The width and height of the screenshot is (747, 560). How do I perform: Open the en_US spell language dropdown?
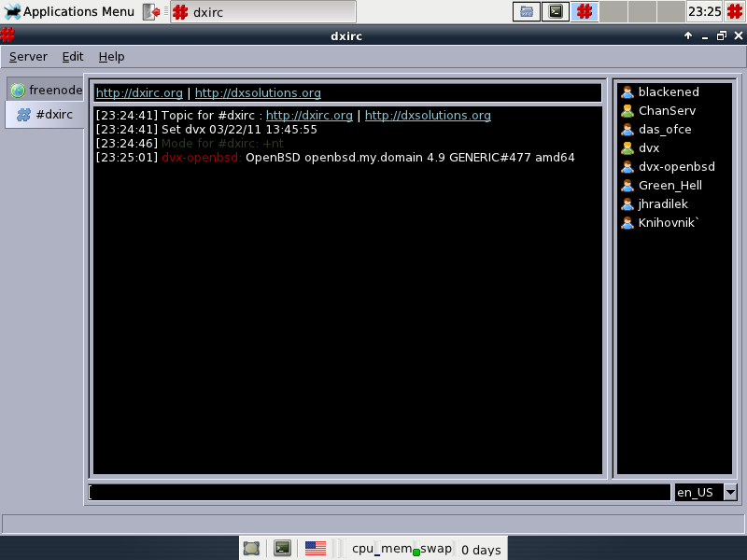coord(730,492)
